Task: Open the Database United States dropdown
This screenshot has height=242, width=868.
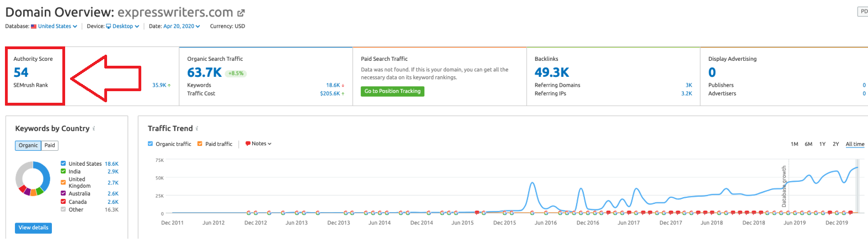Action: [57, 27]
